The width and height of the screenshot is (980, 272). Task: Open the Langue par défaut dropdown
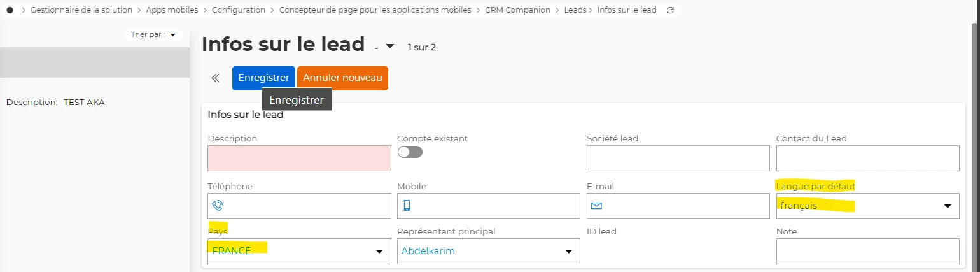947,206
